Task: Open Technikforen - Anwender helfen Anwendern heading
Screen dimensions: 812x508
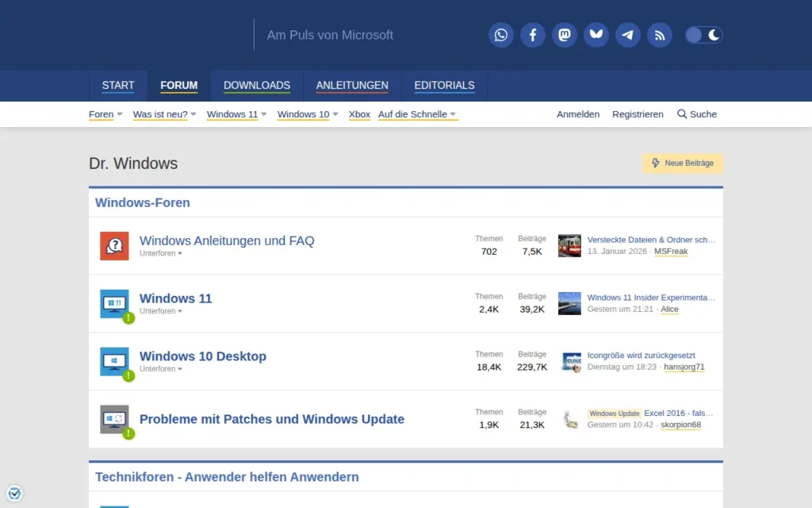Action: coord(227,477)
